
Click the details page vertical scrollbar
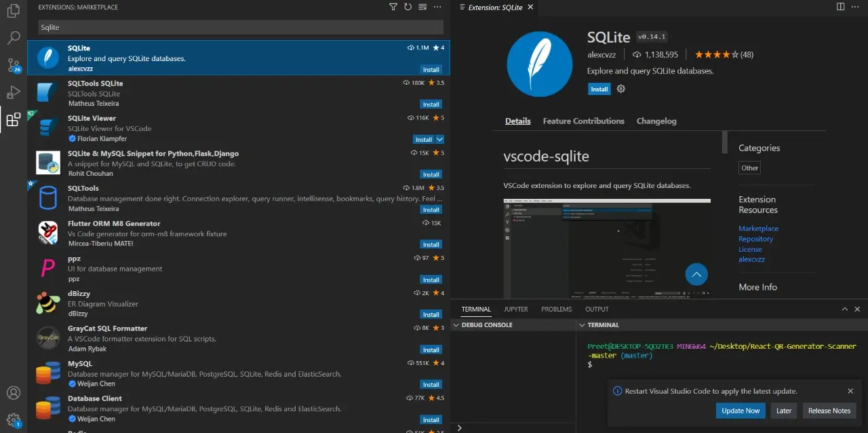click(724, 142)
